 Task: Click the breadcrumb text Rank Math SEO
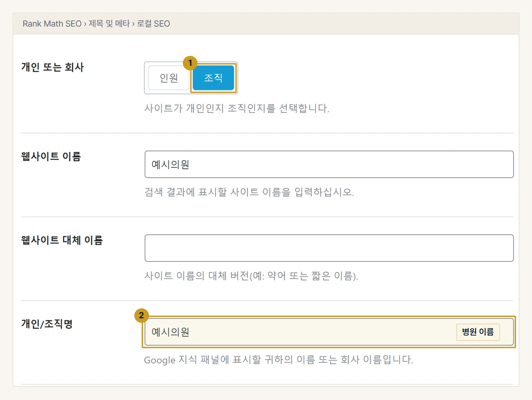point(52,24)
